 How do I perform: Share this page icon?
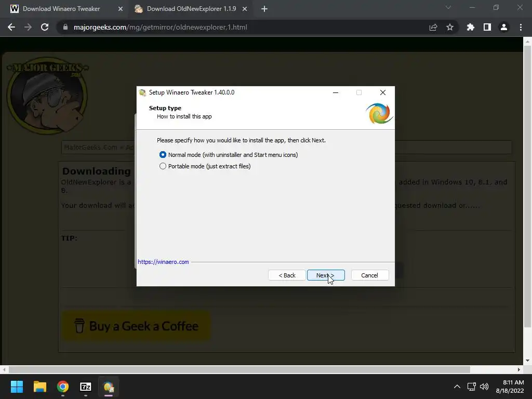(433, 27)
